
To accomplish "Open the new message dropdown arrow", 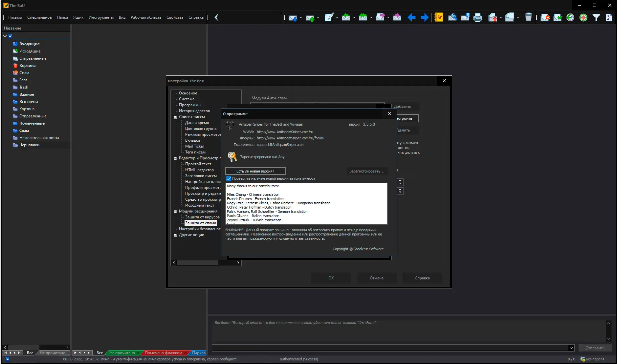I will [x=337, y=17].
